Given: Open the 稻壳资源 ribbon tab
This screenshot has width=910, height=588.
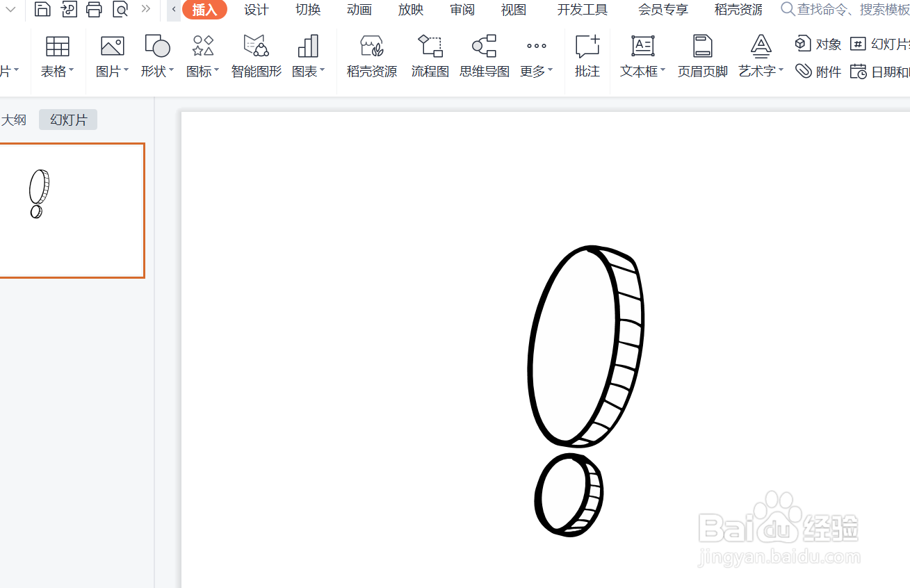Looking at the screenshot, I should coord(738,10).
